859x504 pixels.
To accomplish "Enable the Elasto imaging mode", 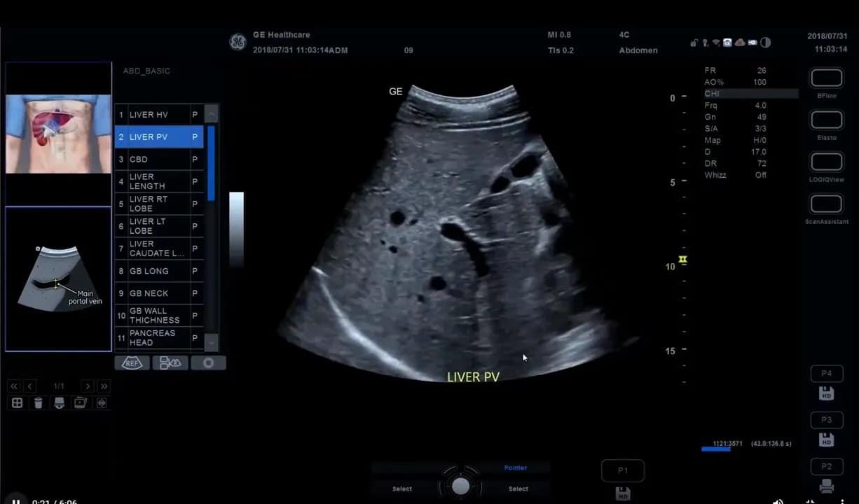I will pyautogui.click(x=826, y=120).
